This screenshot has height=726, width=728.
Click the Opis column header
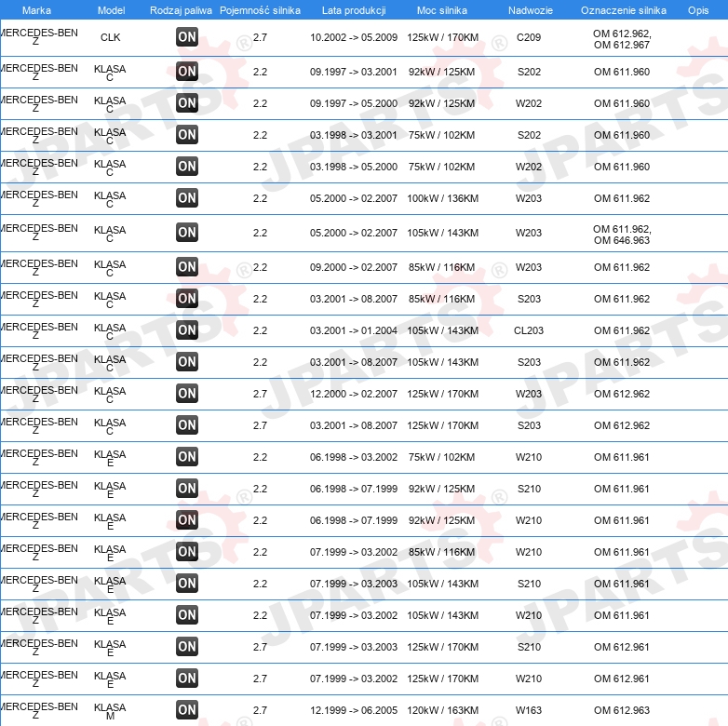[698, 10]
